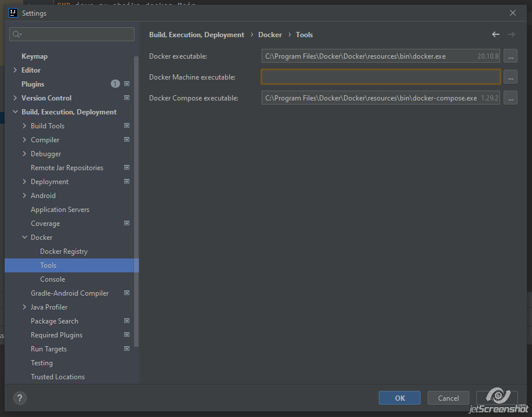This screenshot has width=532, height=417.
Task: Expand the Build Tools node
Action: (x=24, y=125)
